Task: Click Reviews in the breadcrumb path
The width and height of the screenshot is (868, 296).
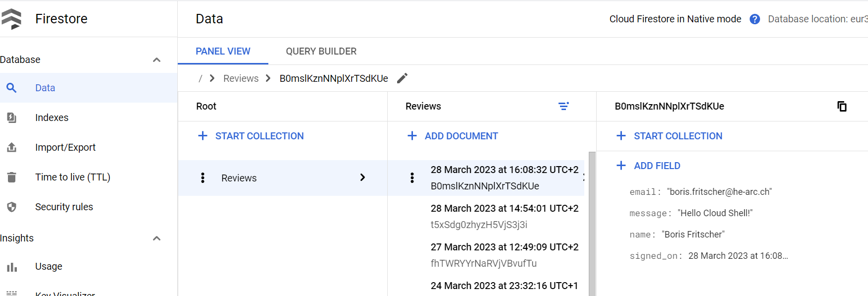Action: click(241, 78)
